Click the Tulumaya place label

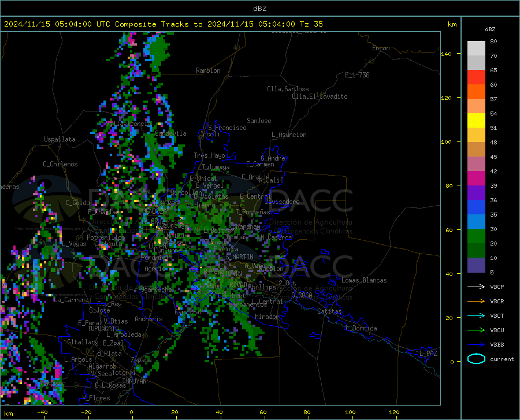216,167
